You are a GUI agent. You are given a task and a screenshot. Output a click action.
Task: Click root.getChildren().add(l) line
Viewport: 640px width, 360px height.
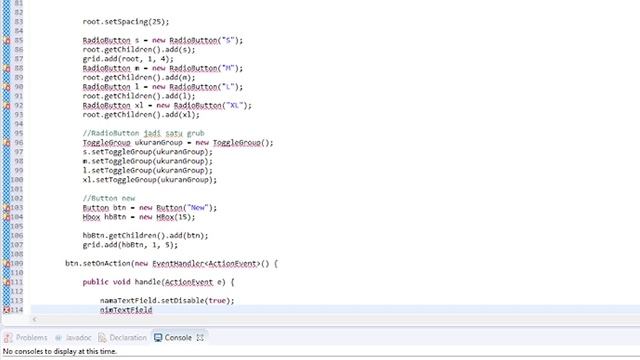point(139,96)
